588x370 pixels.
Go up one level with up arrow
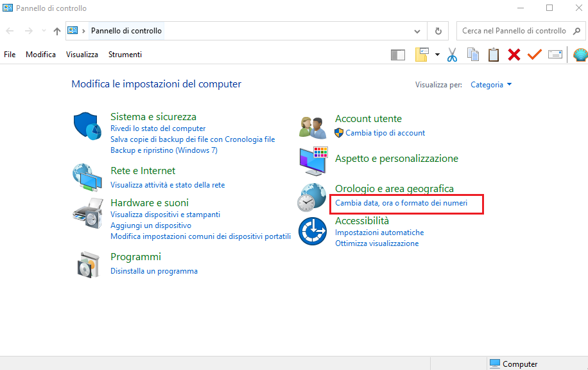click(x=57, y=31)
